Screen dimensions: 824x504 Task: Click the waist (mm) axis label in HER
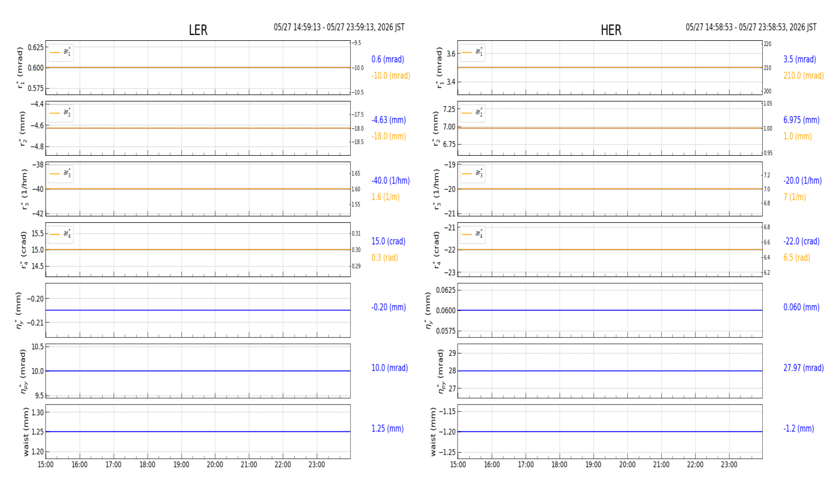433,432
